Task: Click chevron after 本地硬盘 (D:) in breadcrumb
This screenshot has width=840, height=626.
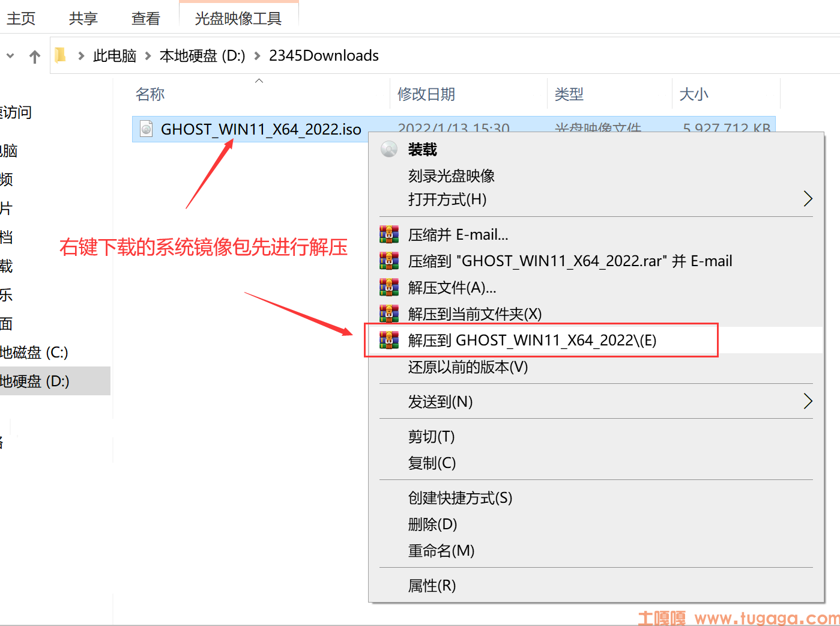Action: (x=257, y=56)
